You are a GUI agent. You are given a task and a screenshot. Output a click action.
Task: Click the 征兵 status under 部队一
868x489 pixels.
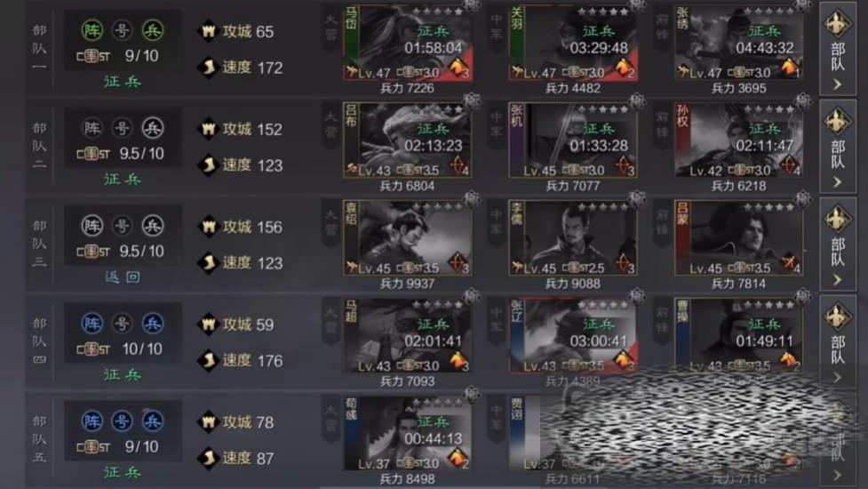pyautogui.click(x=123, y=82)
